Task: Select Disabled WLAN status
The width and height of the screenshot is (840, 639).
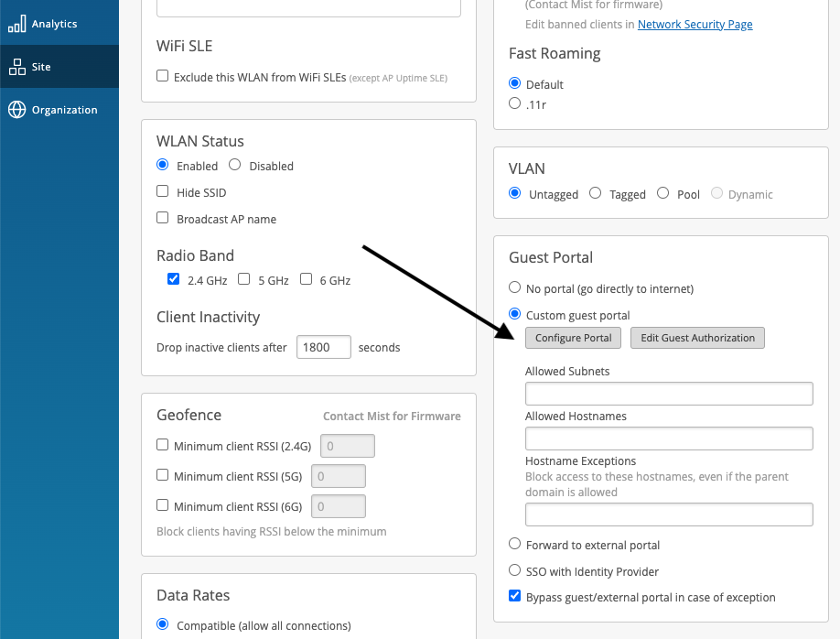Action: [x=235, y=166]
